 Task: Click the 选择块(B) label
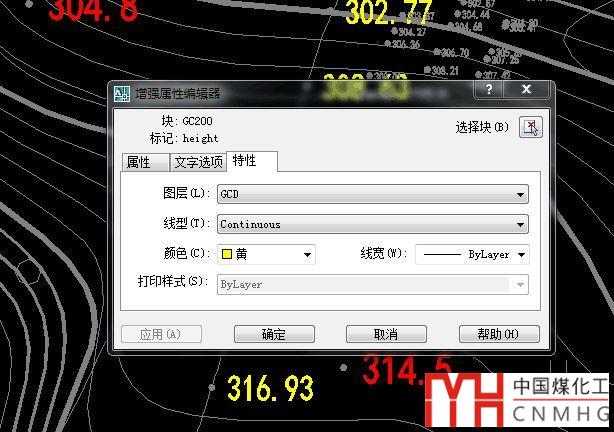tap(482, 127)
